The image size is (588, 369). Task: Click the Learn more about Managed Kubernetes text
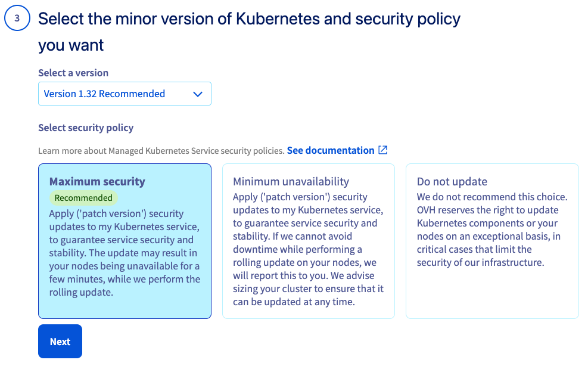click(x=161, y=151)
